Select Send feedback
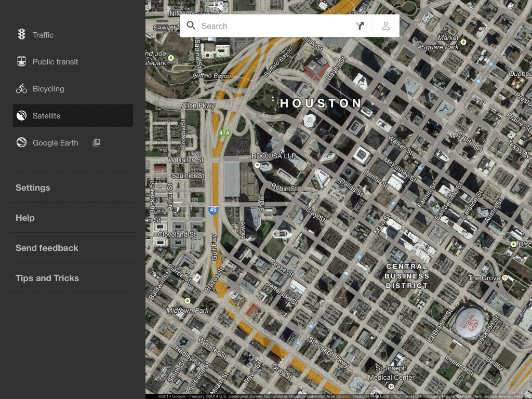532x399 pixels. (x=47, y=248)
